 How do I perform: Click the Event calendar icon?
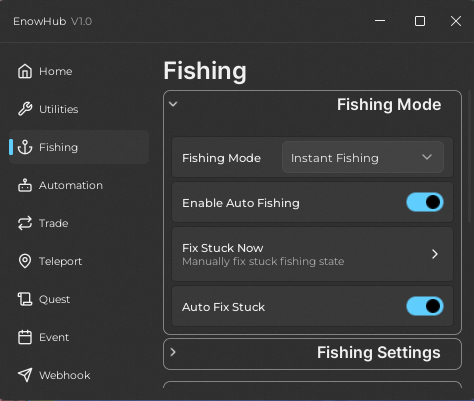pos(25,337)
